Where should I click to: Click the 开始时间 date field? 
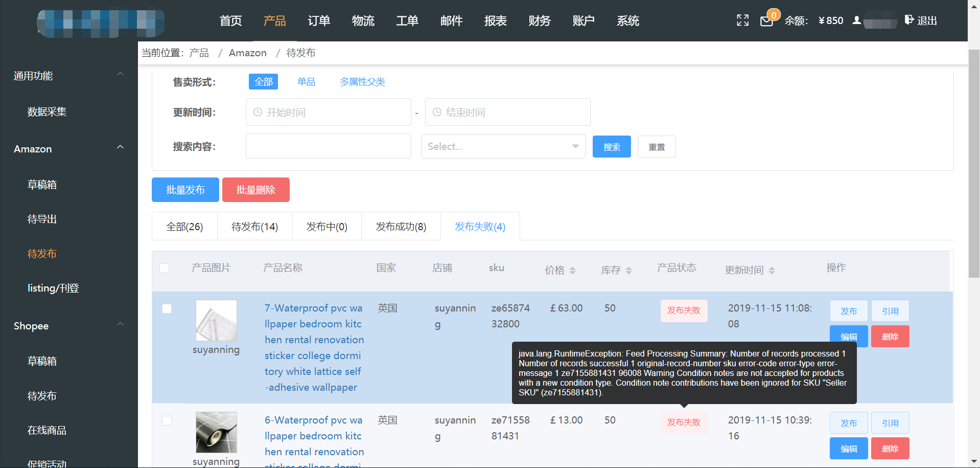point(329,112)
